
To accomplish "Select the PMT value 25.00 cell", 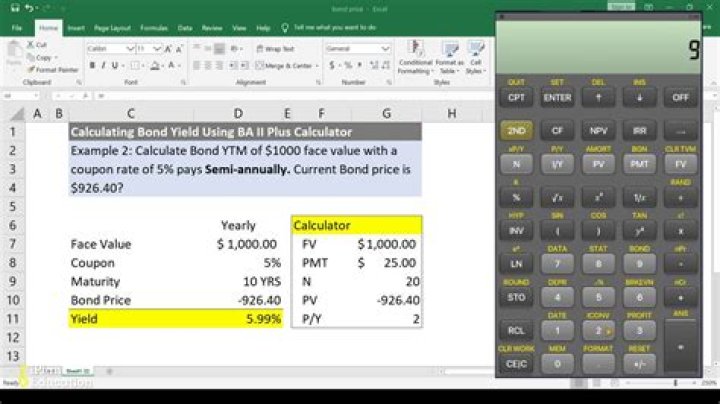I will (x=387, y=263).
